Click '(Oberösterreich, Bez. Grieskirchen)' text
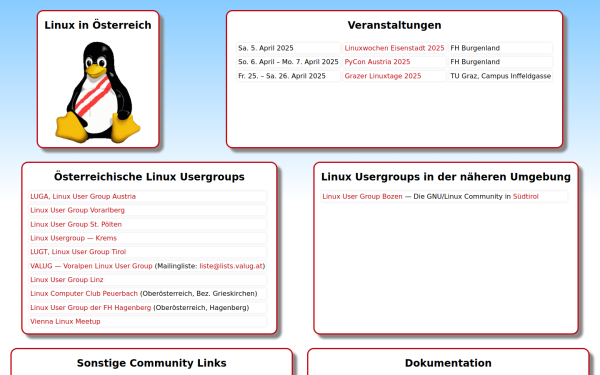This screenshot has height=375, width=600. point(199,293)
